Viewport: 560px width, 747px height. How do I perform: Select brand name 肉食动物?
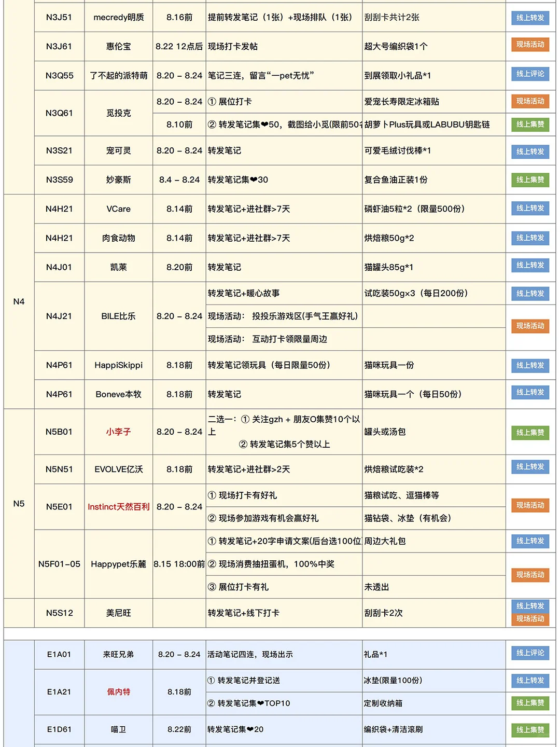119,238
